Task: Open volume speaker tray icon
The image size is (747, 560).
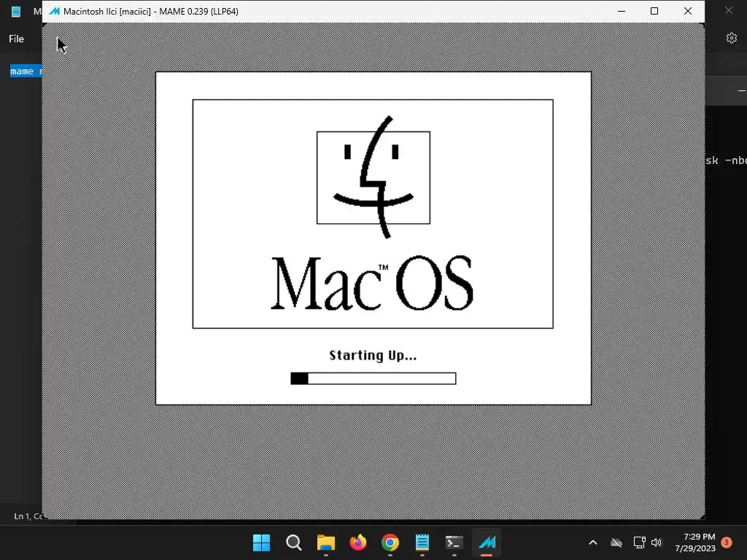Action: point(657,542)
